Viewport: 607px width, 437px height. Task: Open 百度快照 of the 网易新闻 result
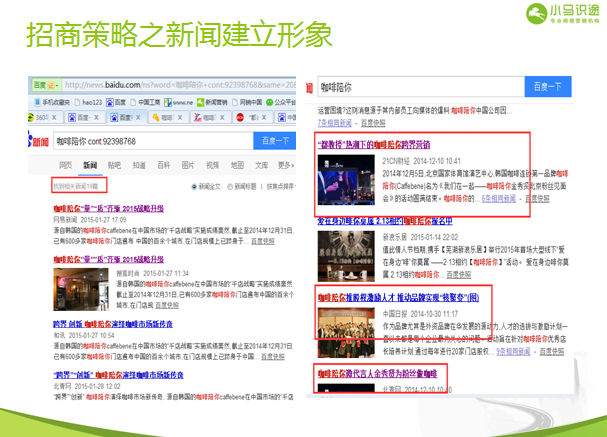point(263,241)
